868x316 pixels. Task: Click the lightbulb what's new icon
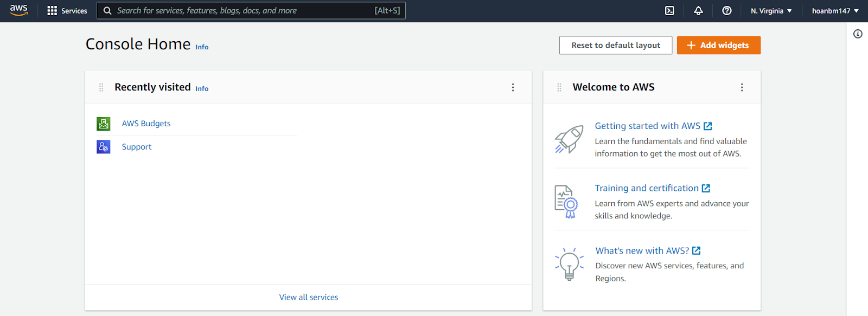569,264
